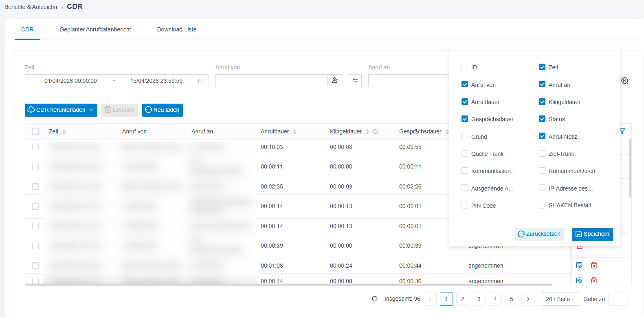Enable the ID column checkbox
Viewport: 644px width, 317px height.
click(x=465, y=67)
